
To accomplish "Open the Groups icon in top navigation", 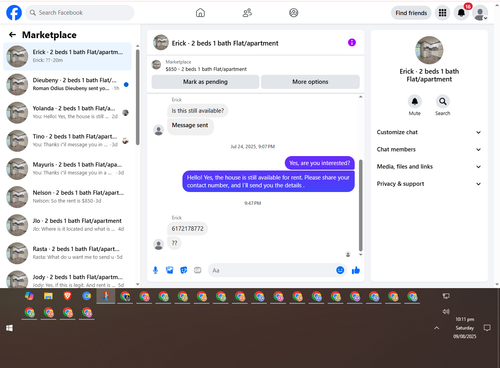I will pos(294,13).
